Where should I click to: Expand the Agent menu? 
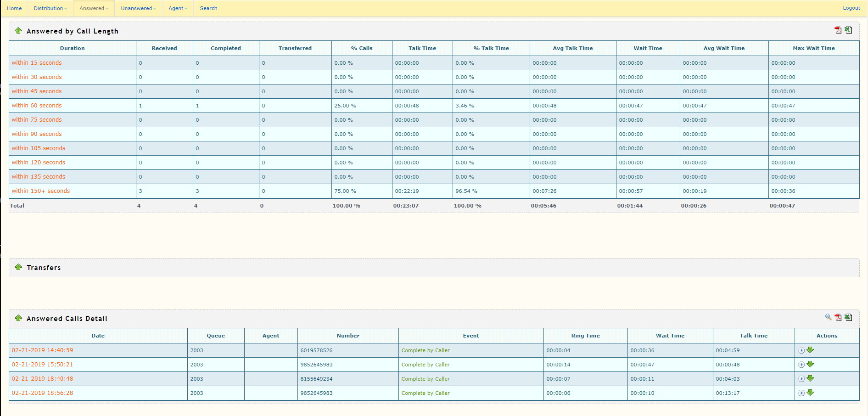click(178, 8)
